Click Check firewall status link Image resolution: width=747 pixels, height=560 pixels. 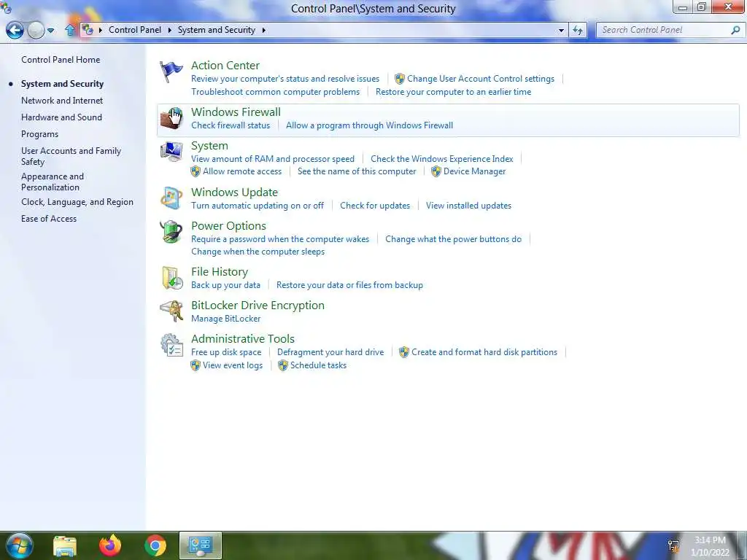(x=231, y=125)
